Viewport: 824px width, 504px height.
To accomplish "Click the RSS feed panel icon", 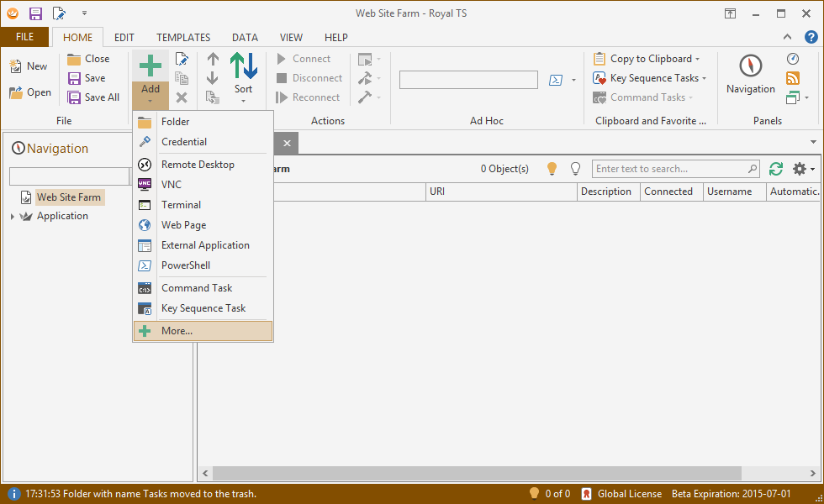I will 792,78.
